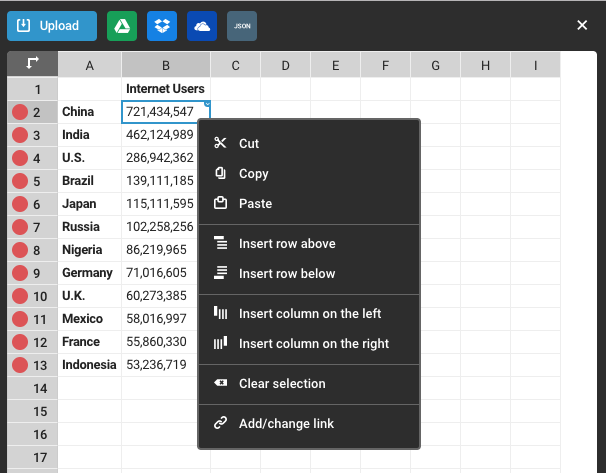The image size is (606, 473).
Task: Click the red color dot for Mexico row
Action: 20,319
